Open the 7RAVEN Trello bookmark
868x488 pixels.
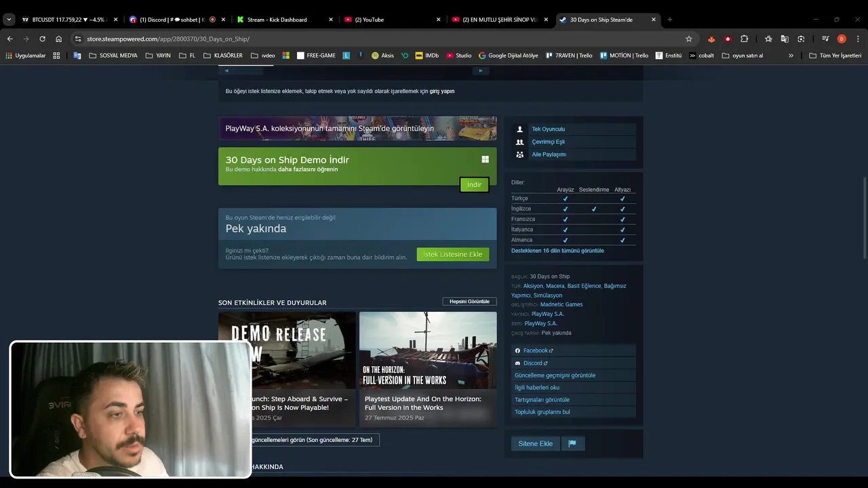tap(569, 56)
